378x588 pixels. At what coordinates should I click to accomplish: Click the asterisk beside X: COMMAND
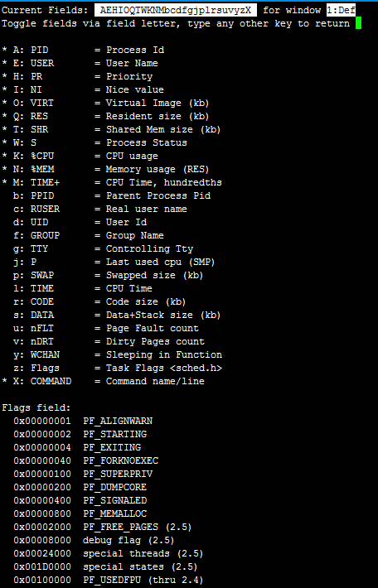click(4, 382)
